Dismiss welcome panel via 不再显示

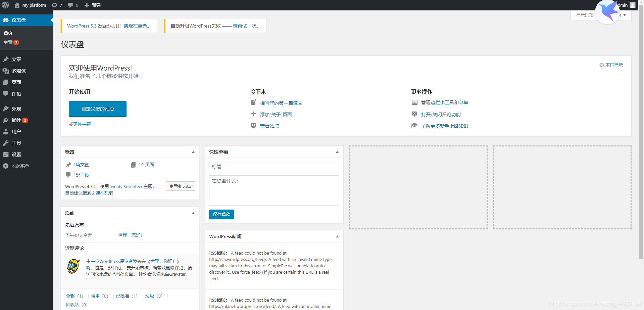[x=611, y=65]
